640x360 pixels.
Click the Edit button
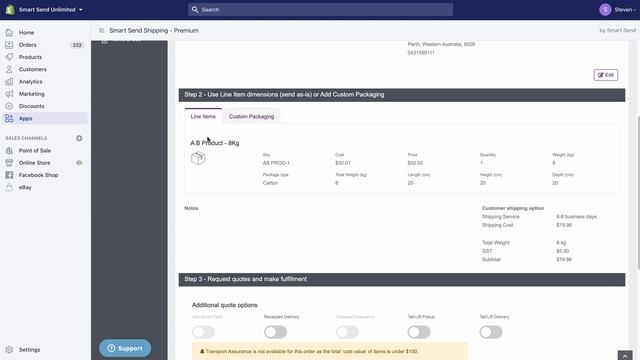[x=606, y=75]
